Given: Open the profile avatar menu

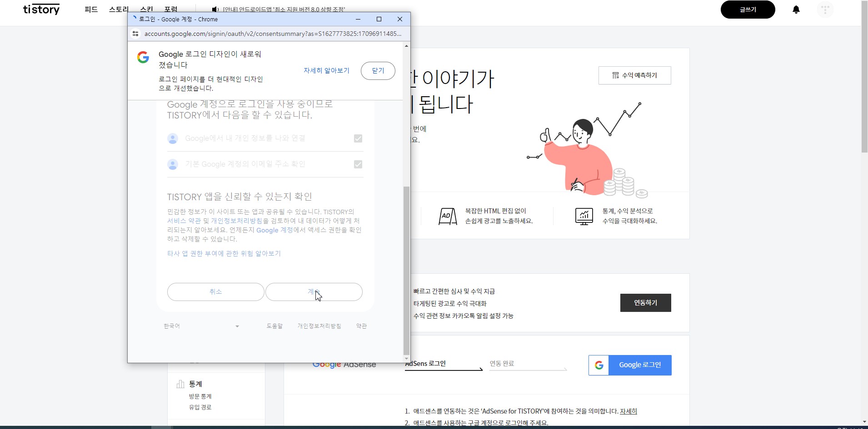Looking at the screenshot, I should tap(825, 10).
